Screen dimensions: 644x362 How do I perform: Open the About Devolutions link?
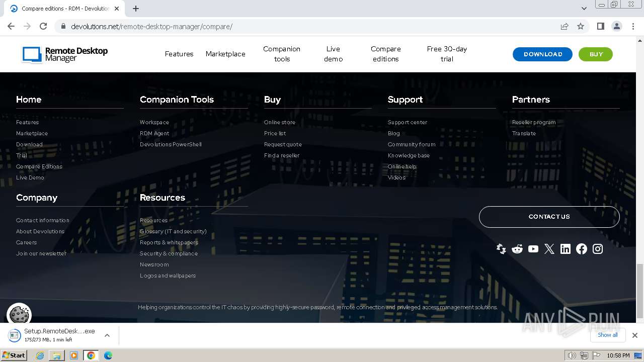40,231
